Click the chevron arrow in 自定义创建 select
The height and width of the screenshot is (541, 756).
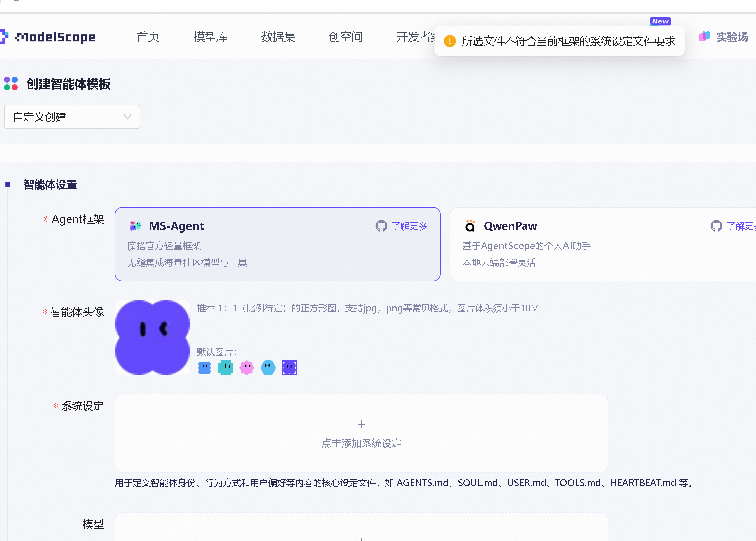point(127,117)
